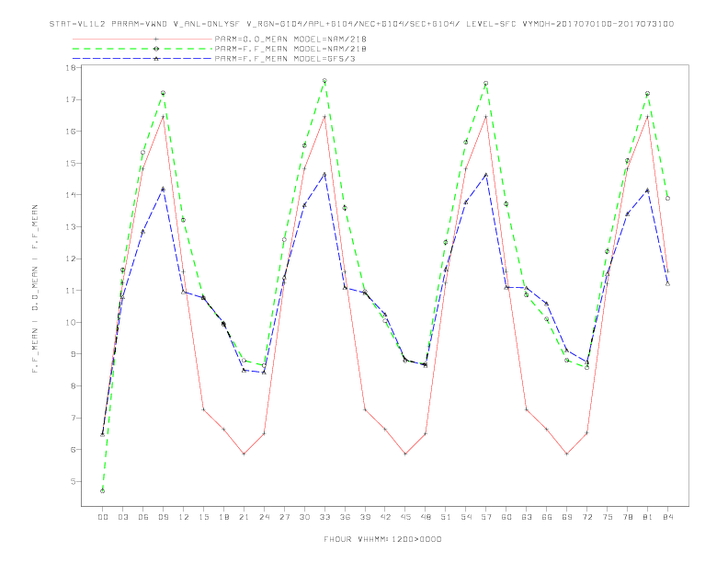The width and height of the screenshot is (728, 563).
Task: Click the green dashed legend line sample
Action: click(x=142, y=49)
